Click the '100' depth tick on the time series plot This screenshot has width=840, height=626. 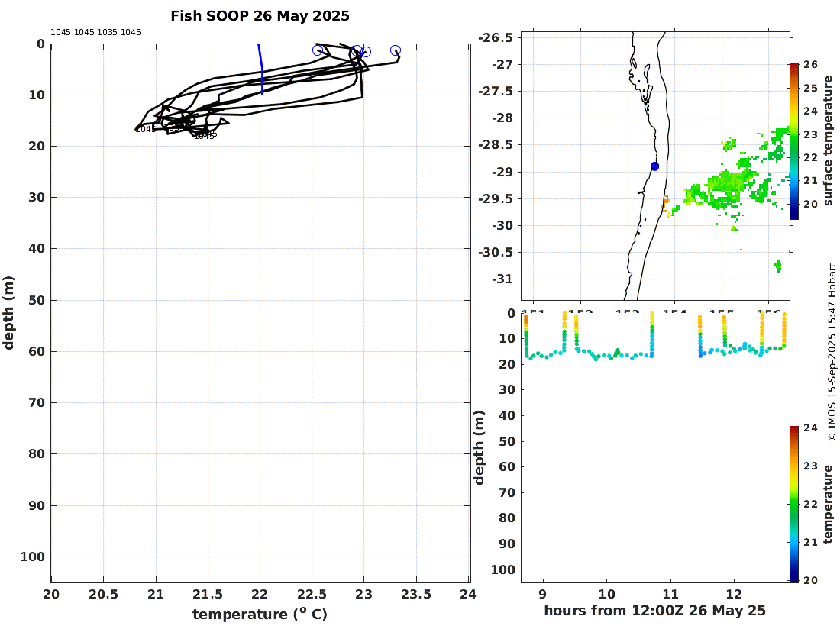(x=503, y=570)
